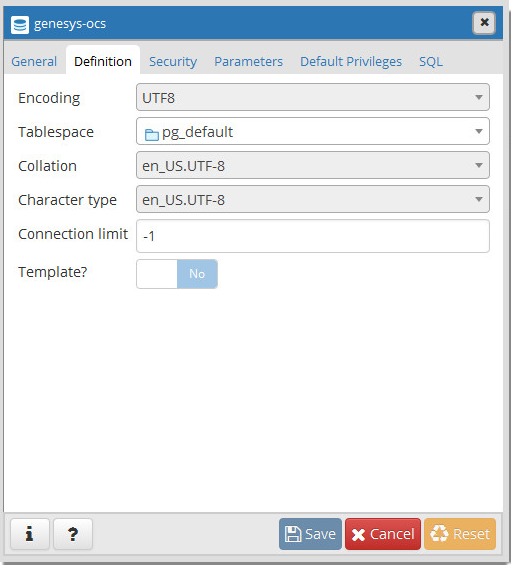This screenshot has height=565, width=511.
Task: Expand the Encoding dropdown arrow
Action: pyautogui.click(x=479, y=97)
